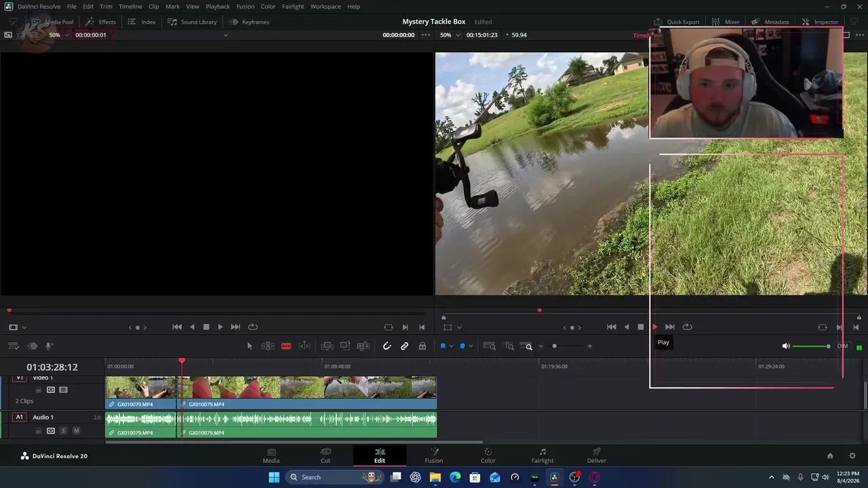Image resolution: width=868 pixels, height=488 pixels.
Task: Click the Insert Clip icon
Action: click(327, 346)
